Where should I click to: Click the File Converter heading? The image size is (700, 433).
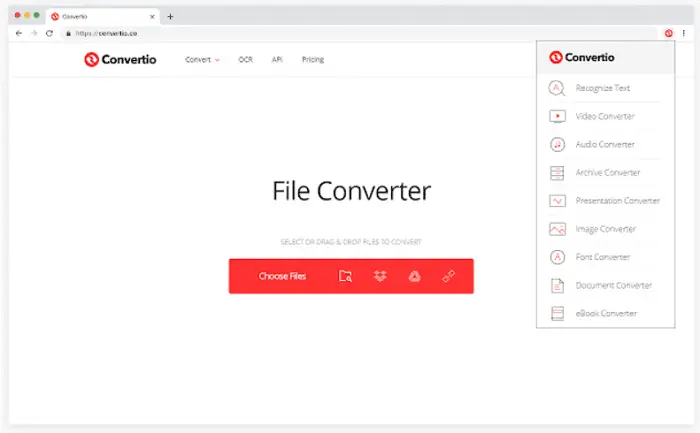(x=351, y=191)
